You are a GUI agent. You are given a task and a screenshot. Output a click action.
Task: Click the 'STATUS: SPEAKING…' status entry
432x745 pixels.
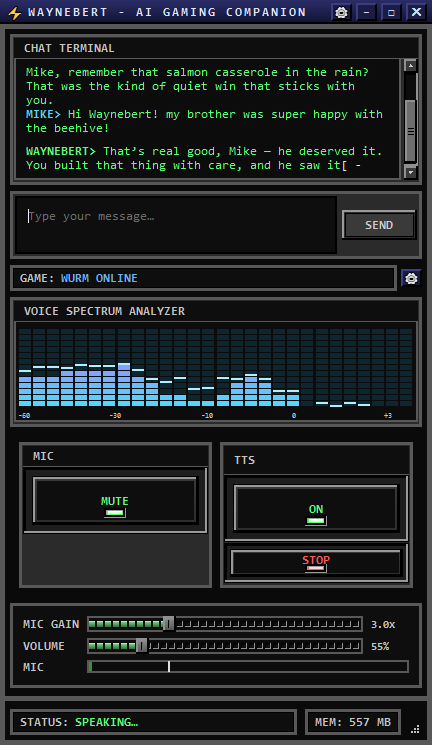point(154,722)
